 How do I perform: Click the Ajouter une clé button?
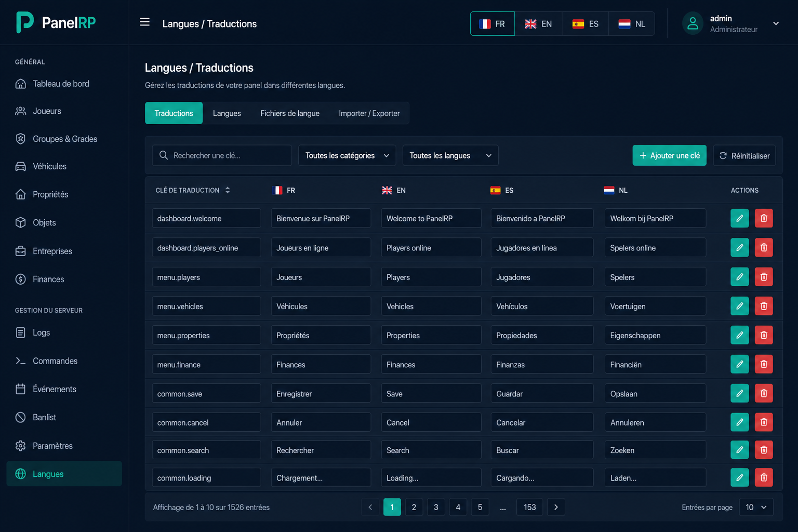pos(669,155)
